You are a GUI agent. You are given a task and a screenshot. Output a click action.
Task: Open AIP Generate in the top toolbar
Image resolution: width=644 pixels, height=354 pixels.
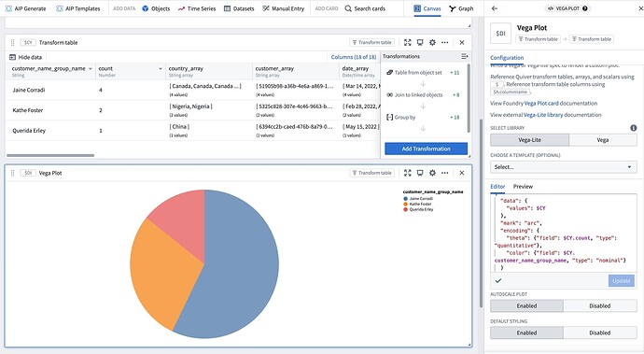26,8
